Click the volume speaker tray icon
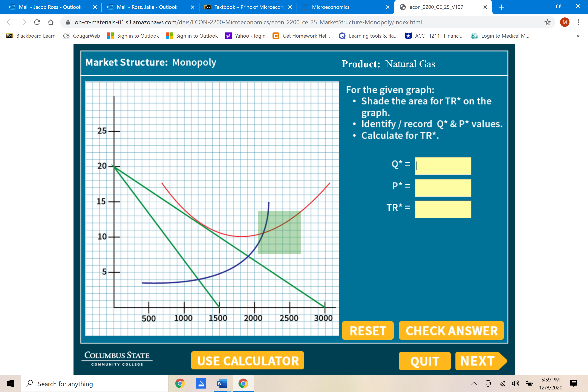Screen dimensions: 588x392 pos(515,383)
